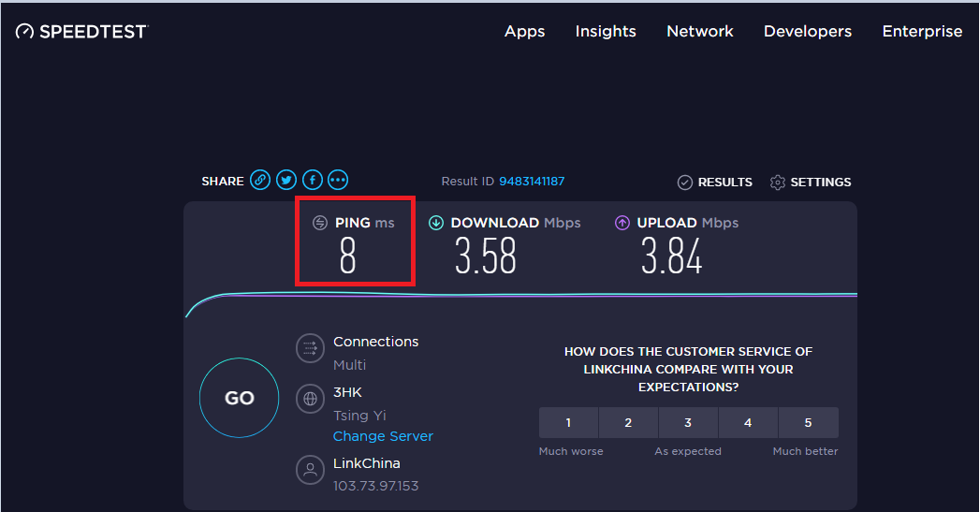Screen dimensions: 980x512
Task: Open the Developers menu
Action: [808, 31]
